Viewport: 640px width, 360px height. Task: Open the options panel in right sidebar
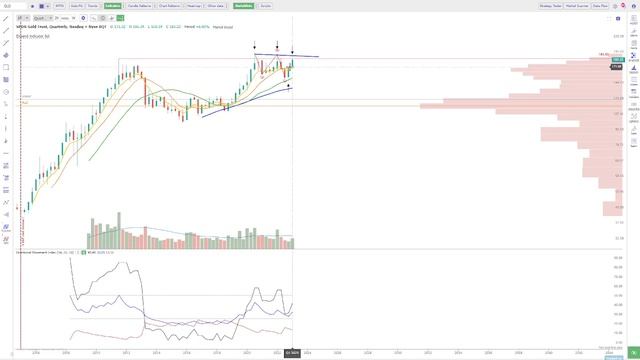[x=634, y=118]
